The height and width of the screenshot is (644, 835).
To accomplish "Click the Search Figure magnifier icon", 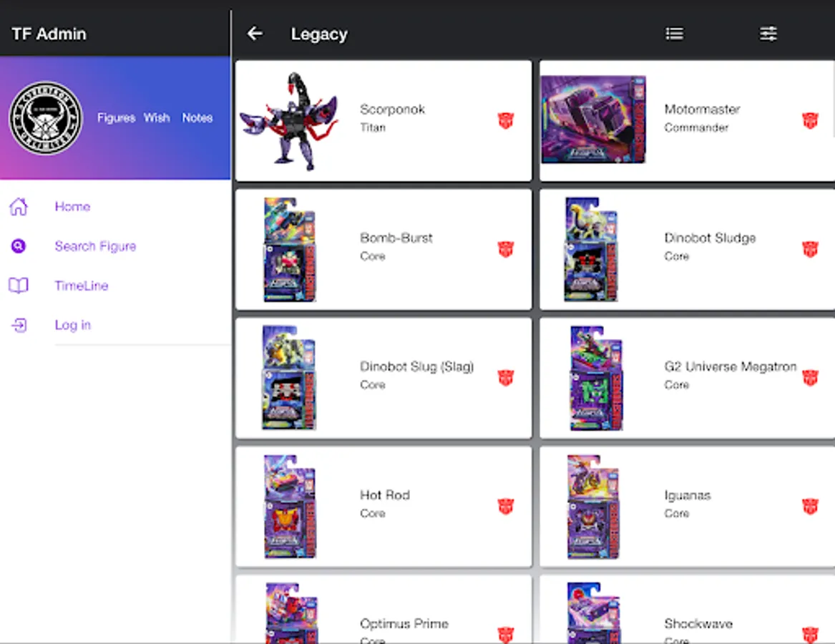I will [x=19, y=245].
